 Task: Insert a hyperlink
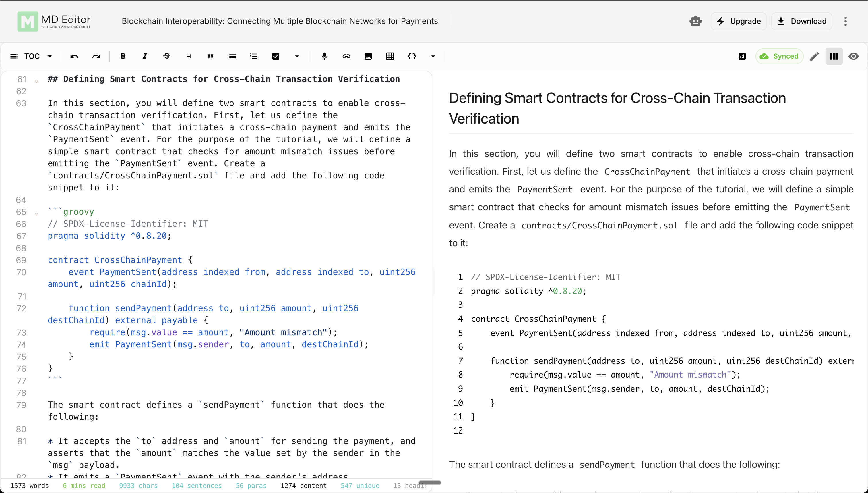[346, 56]
